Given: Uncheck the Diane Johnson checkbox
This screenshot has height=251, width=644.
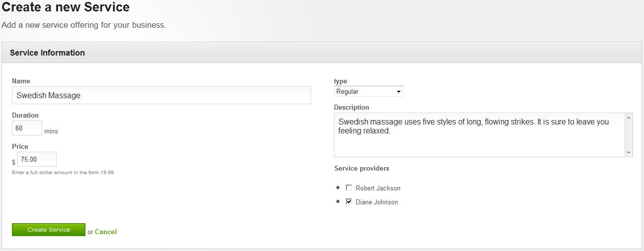Looking at the screenshot, I should point(349,201).
